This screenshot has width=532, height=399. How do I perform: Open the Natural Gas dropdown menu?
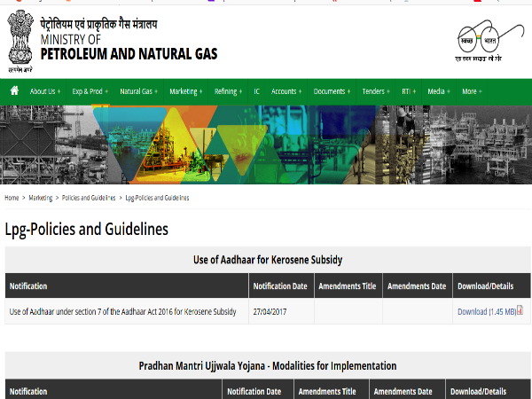(x=137, y=91)
